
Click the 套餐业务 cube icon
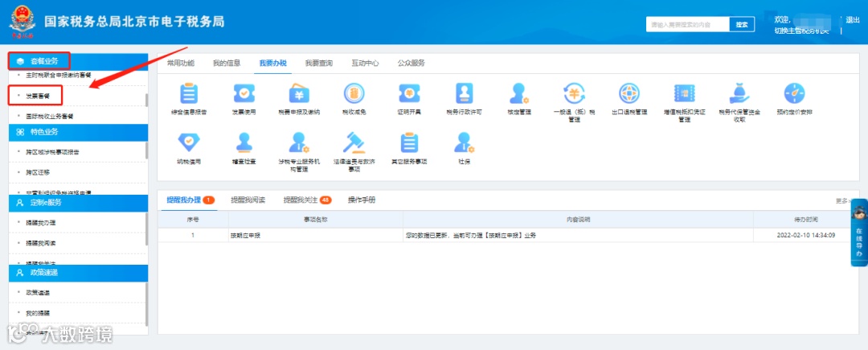point(20,61)
